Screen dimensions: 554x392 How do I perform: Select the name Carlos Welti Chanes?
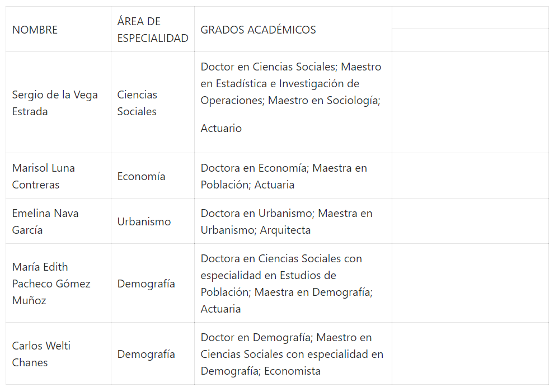(x=41, y=354)
